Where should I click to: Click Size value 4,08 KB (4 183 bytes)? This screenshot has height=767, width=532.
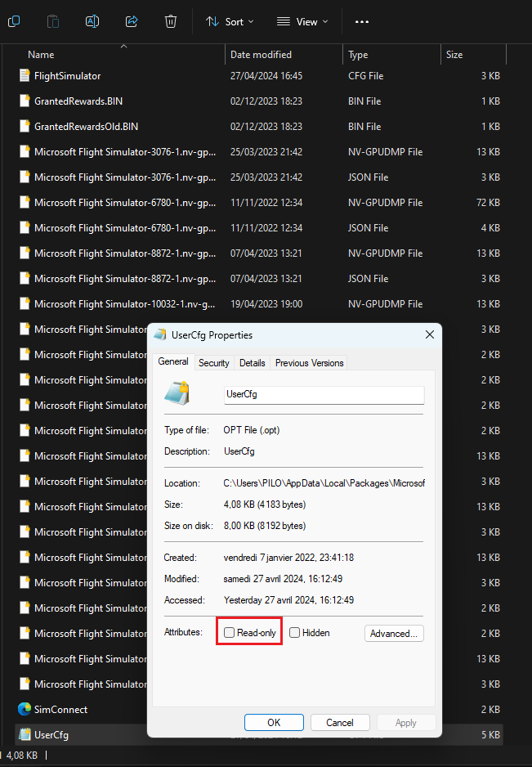coord(265,505)
